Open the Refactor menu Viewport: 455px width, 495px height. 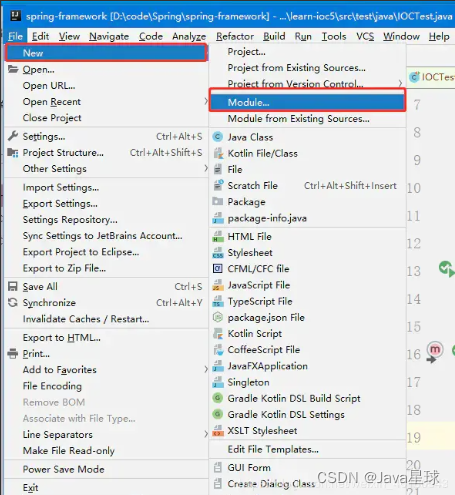235,36
